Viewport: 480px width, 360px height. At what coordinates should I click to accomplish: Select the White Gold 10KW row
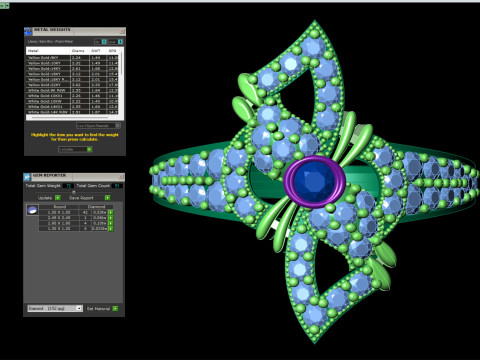72,101
